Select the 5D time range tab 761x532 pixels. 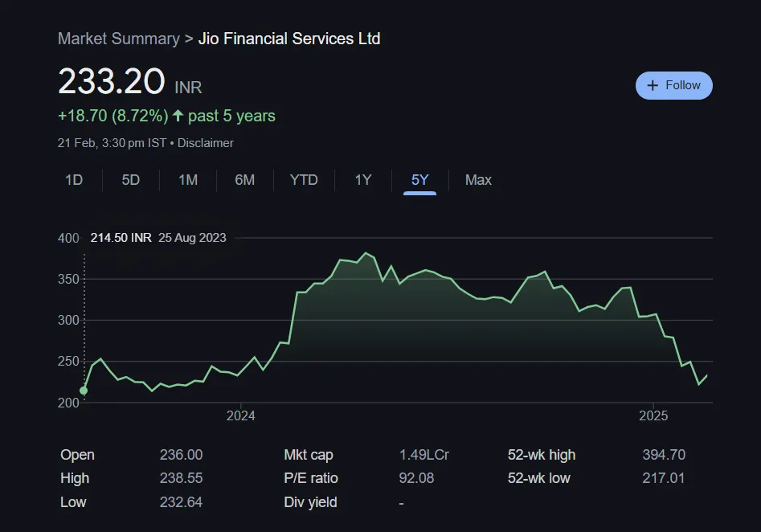click(x=130, y=180)
